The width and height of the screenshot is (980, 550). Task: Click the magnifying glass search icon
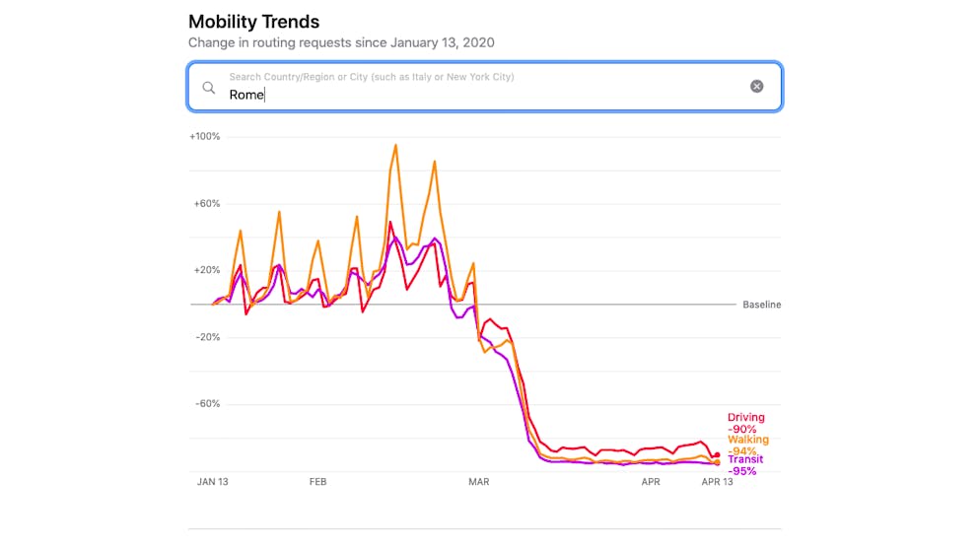[x=208, y=87]
